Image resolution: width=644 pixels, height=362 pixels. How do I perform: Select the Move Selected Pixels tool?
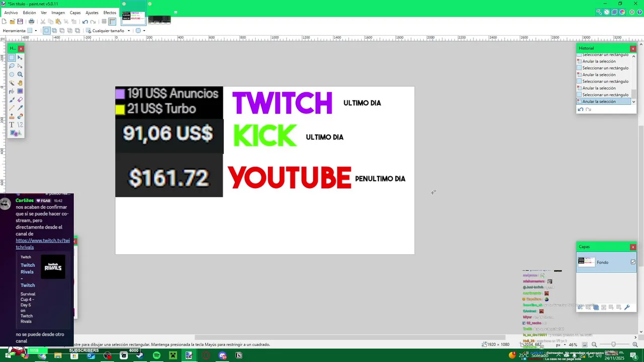click(20, 58)
